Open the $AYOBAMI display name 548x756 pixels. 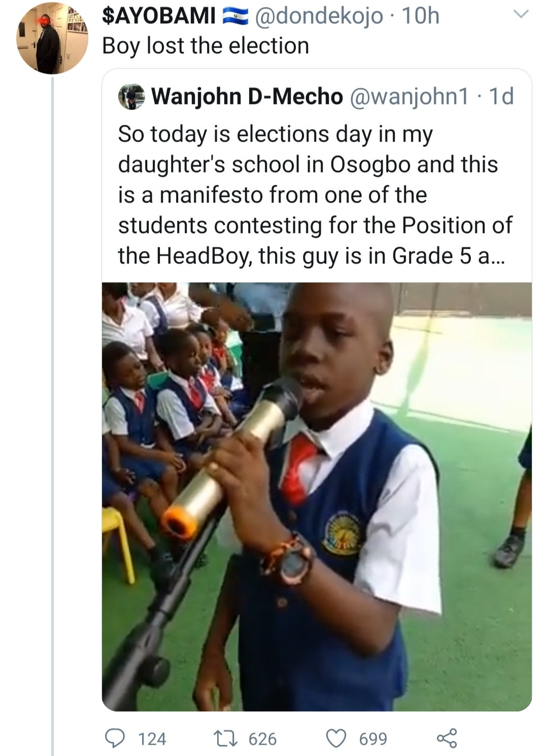click(159, 16)
